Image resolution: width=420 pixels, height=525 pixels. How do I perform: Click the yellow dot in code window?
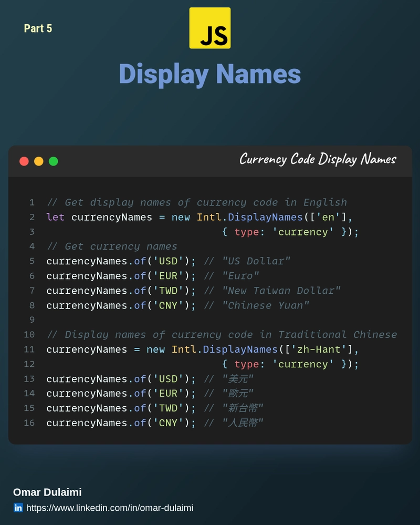(39, 161)
